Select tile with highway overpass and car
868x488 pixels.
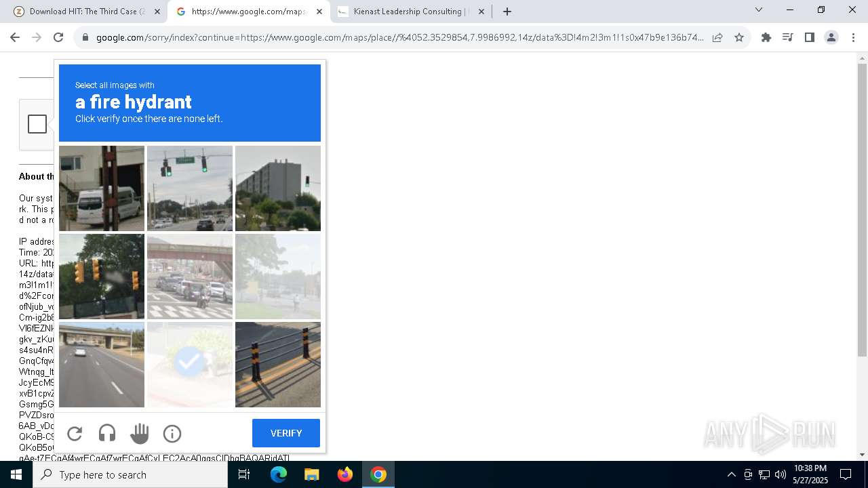[x=102, y=365]
